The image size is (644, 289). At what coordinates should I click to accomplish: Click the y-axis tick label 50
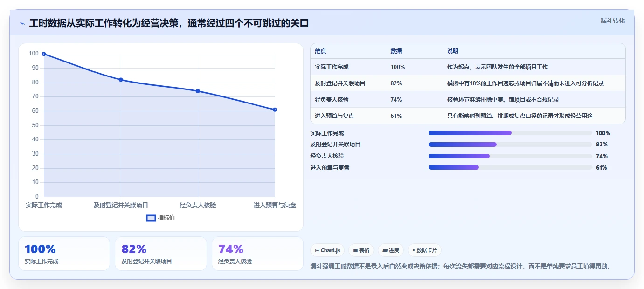tap(35, 125)
